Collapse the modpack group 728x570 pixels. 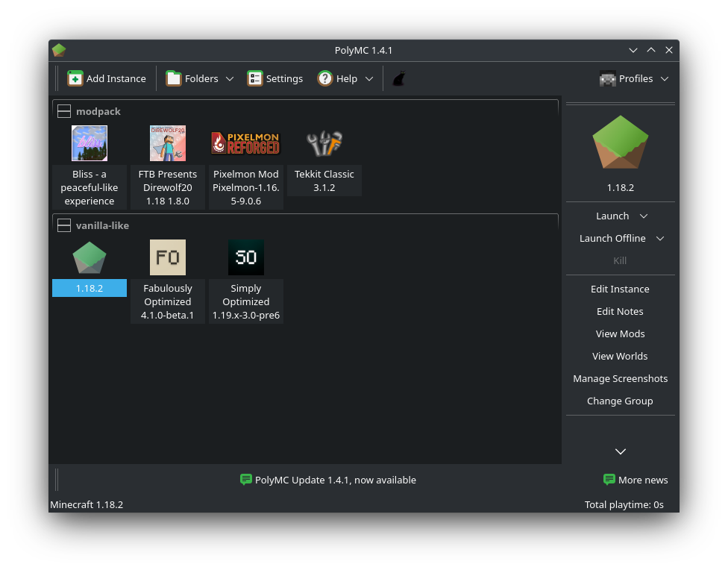click(x=64, y=111)
